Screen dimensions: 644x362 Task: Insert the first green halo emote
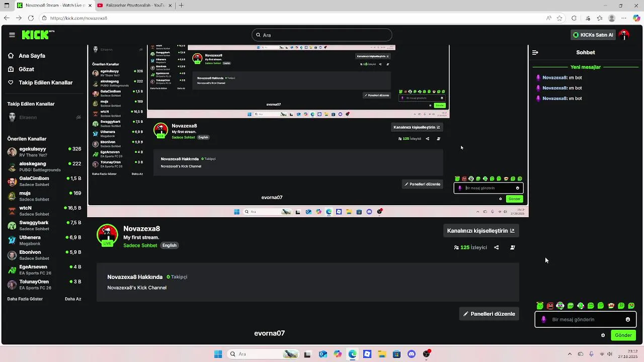[540, 306]
